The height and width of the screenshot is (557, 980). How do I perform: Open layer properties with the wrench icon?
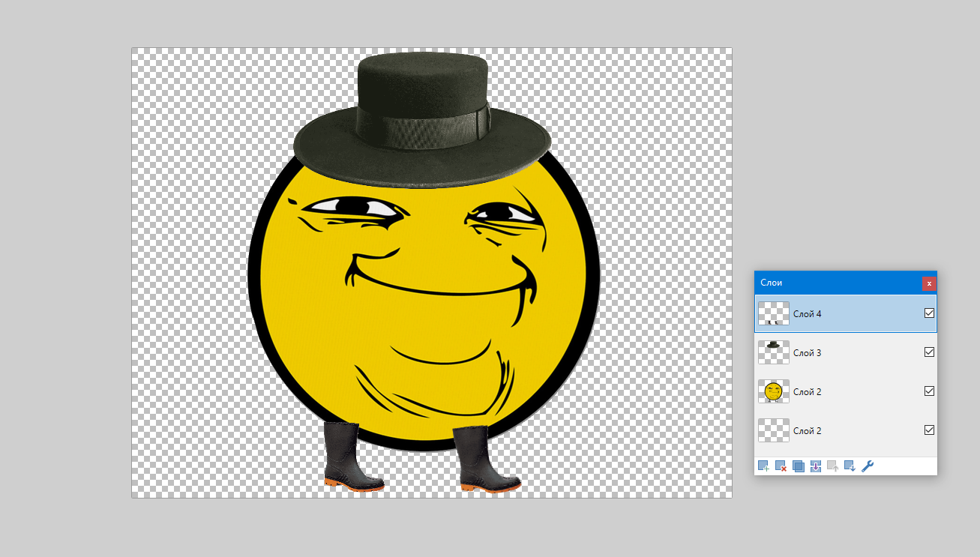pyautogui.click(x=868, y=466)
